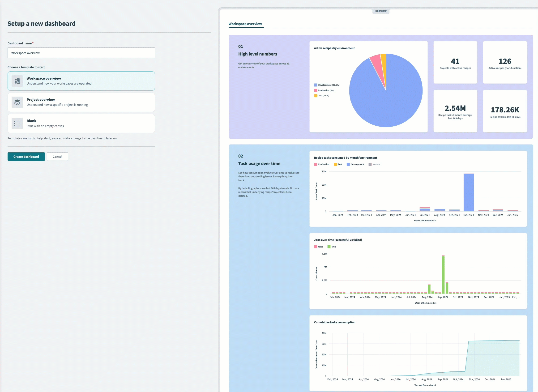Viewport: 538px width, 392px height.
Task: Click the Project overview stacked-layers icon
Action: [x=17, y=102]
